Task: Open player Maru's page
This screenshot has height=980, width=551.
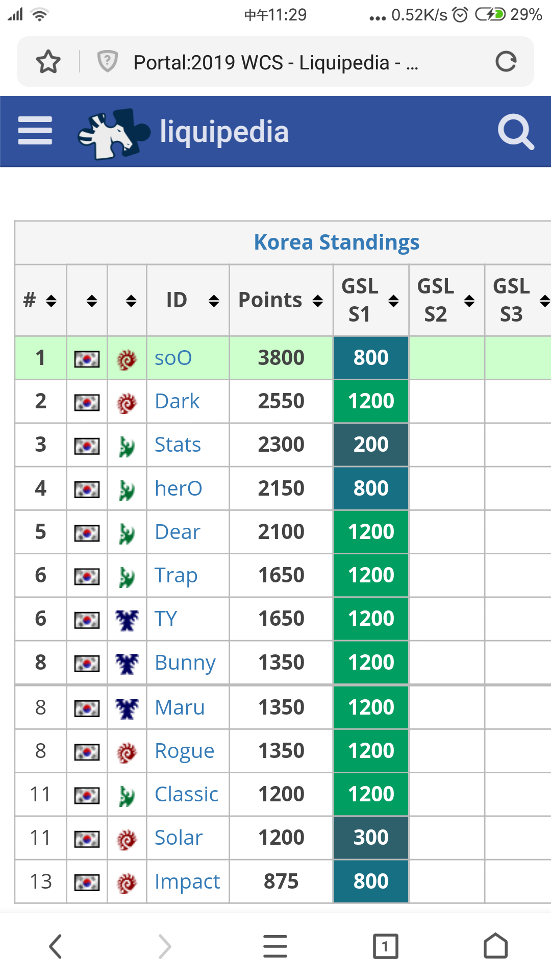Action: (x=180, y=707)
